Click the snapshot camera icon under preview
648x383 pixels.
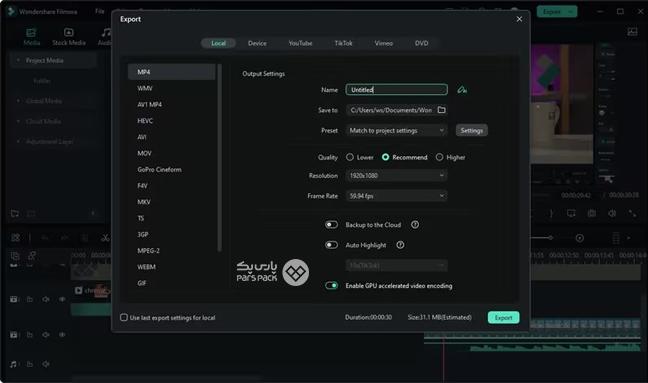tap(591, 213)
